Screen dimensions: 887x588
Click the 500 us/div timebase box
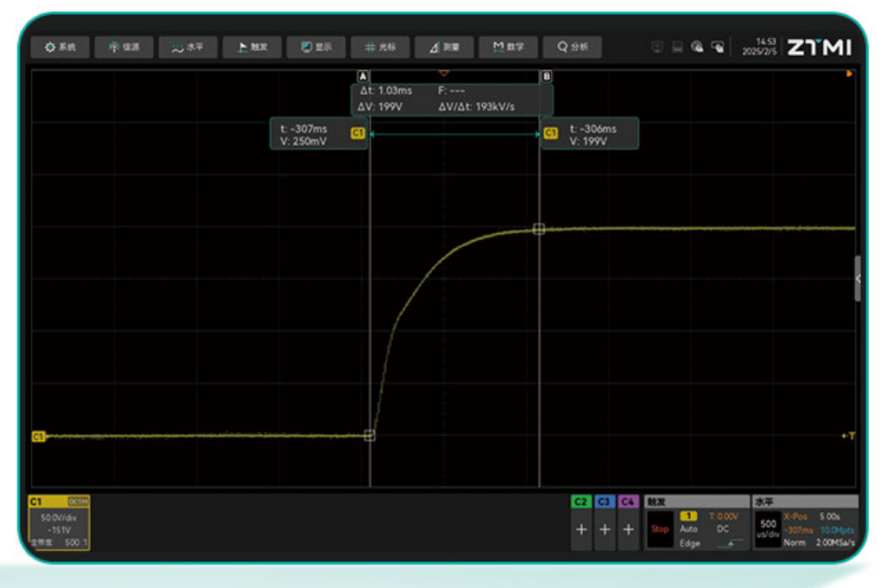(768, 529)
